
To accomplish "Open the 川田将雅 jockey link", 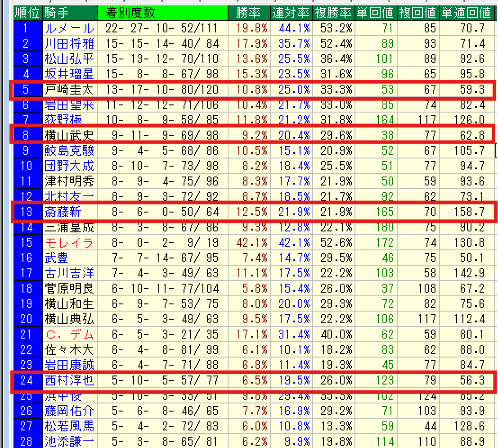I will [x=69, y=44].
